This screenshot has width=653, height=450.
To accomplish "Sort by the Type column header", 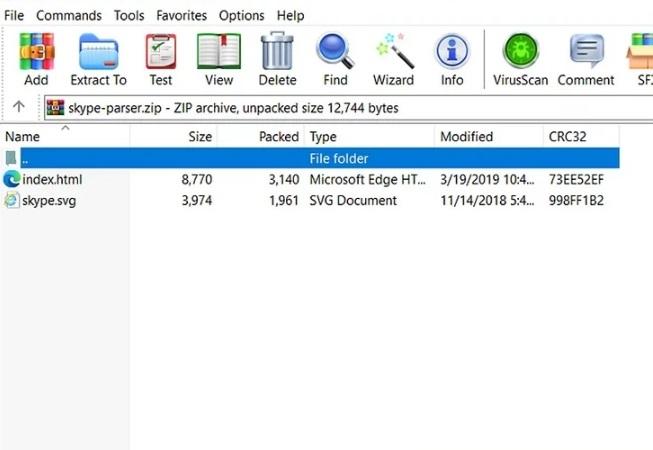I will [x=369, y=136].
